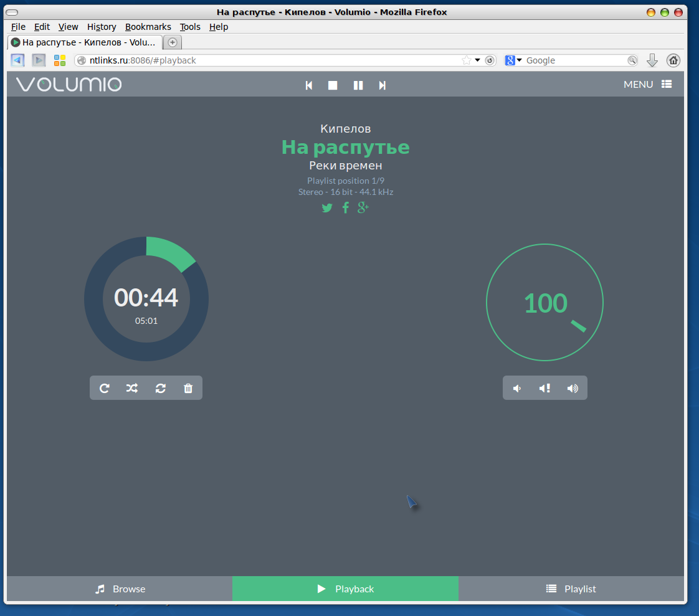Go back one page in Firefox
This screenshot has height=616, width=699.
pyautogui.click(x=17, y=60)
